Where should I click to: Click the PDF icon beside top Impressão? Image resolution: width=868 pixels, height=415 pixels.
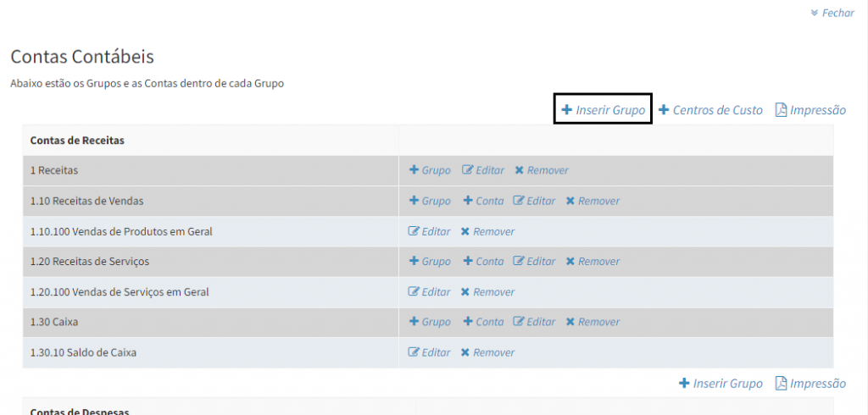(781, 110)
